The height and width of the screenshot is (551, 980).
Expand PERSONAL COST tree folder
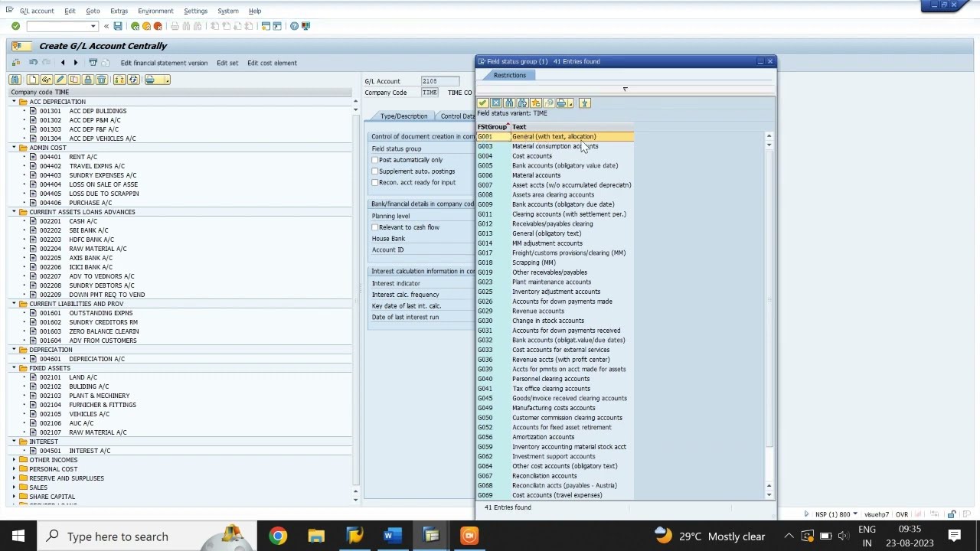pos(14,469)
